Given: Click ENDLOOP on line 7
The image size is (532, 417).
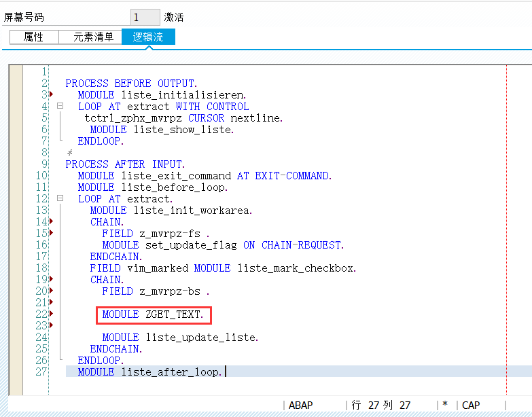Looking at the screenshot, I should point(101,141).
